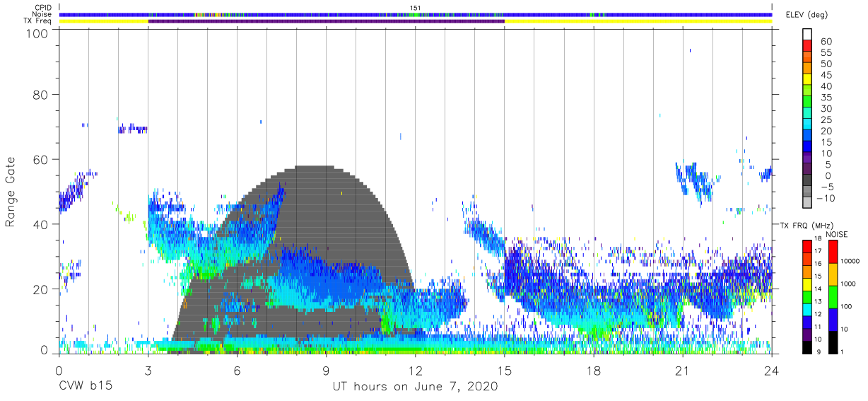Click the 'NOISE' legend title
The image size is (868, 401).
click(836, 234)
